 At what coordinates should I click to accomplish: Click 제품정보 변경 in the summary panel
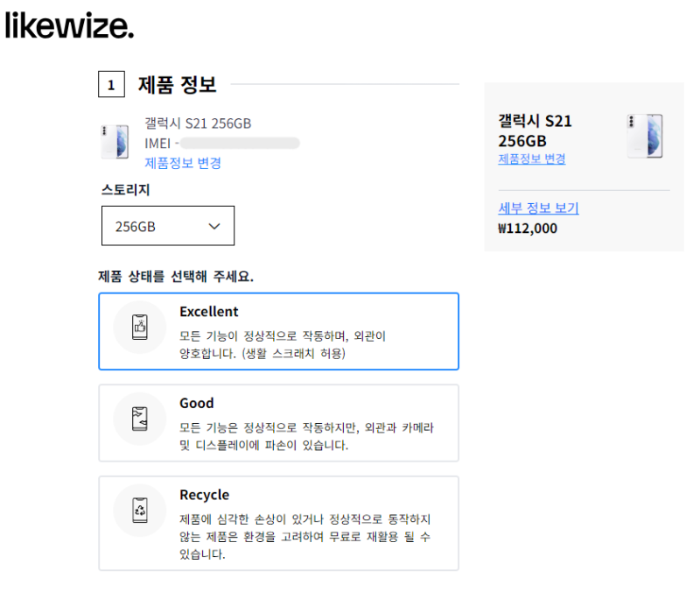click(x=532, y=159)
